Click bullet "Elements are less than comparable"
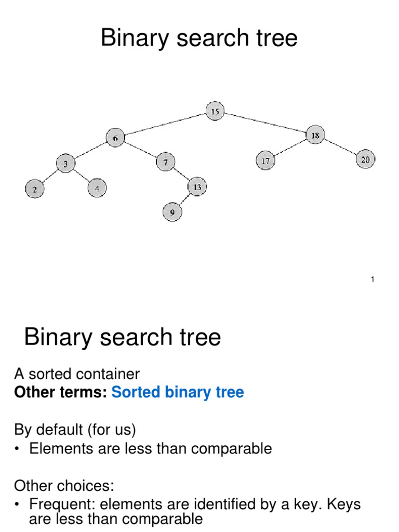The width and height of the screenshot is (399, 532). pos(151,448)
